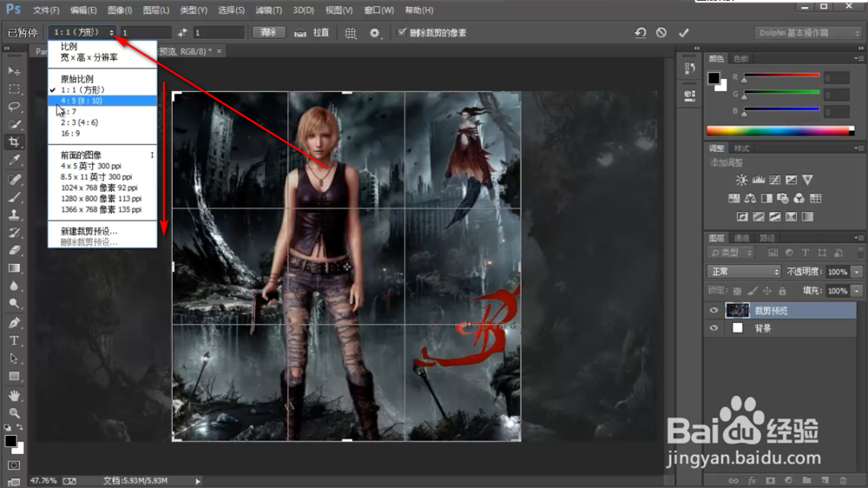
Task: Select the Healing Brush tool
Action: 14,179
